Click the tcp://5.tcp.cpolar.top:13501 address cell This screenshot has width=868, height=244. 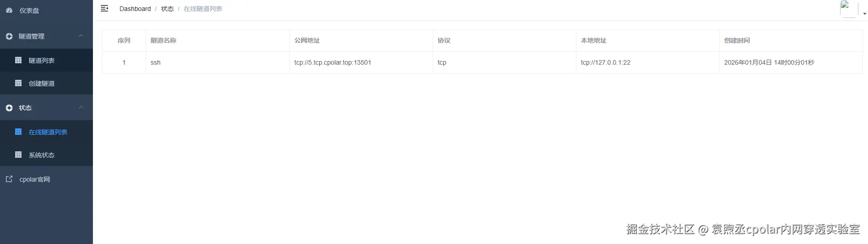click(x=332, y=62)
